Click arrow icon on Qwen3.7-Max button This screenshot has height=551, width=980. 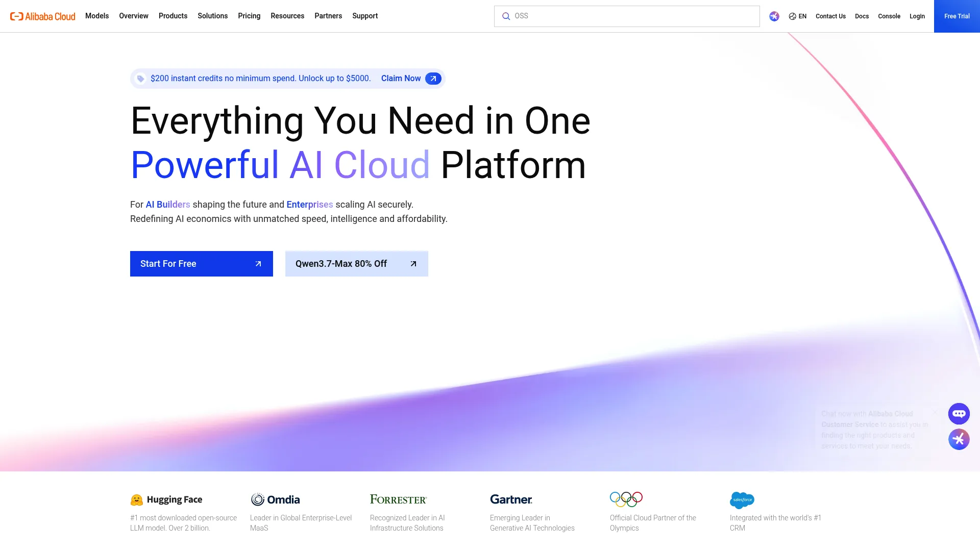(413, 264)
